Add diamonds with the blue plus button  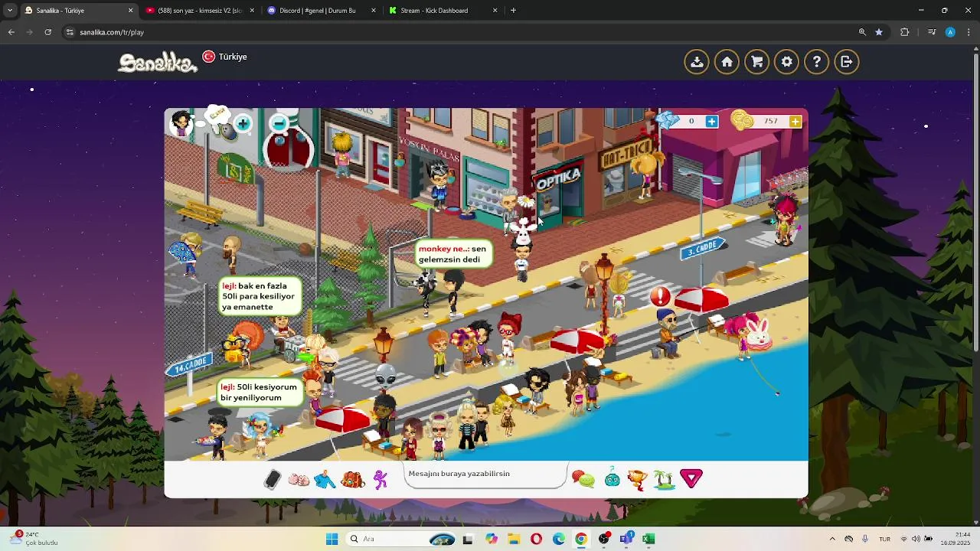[x=712, y=121]
